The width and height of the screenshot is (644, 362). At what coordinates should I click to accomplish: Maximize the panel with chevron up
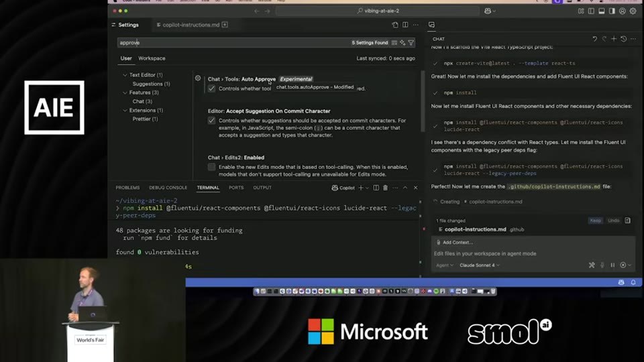pos(405,188)
